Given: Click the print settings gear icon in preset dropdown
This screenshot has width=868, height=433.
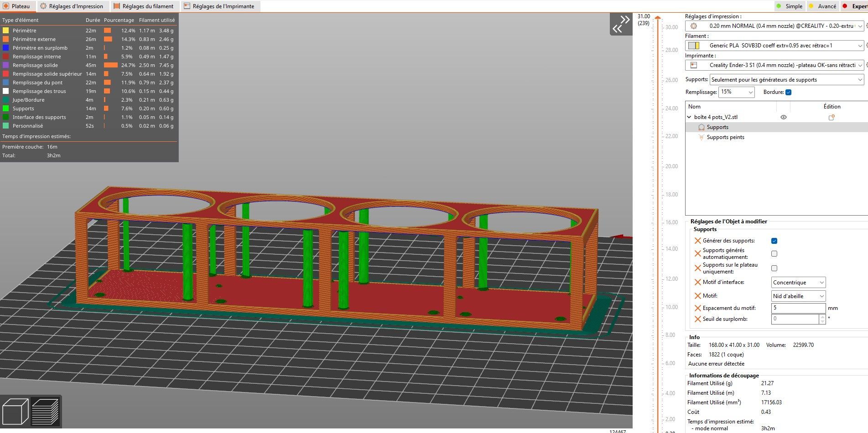Looking at the screenshot, I should click(x=694, y=26).
